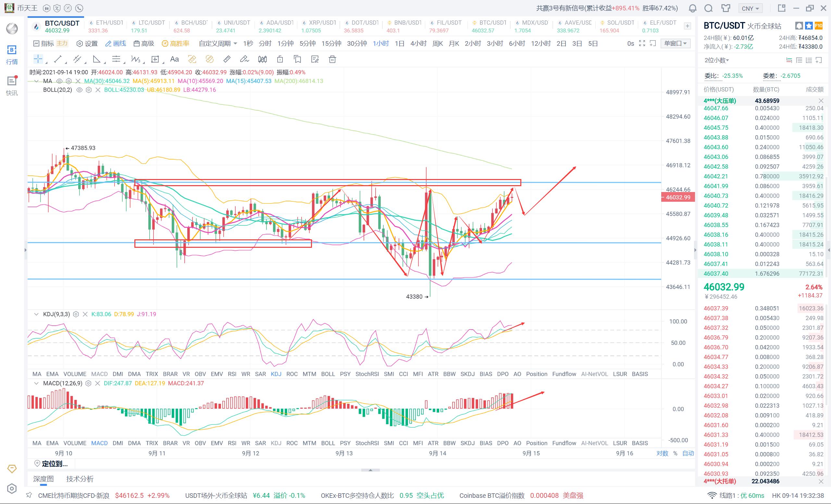This screenshot has width=831, height=504.
Task: Click the 指标 indicators button
Action: pos(43,43)
